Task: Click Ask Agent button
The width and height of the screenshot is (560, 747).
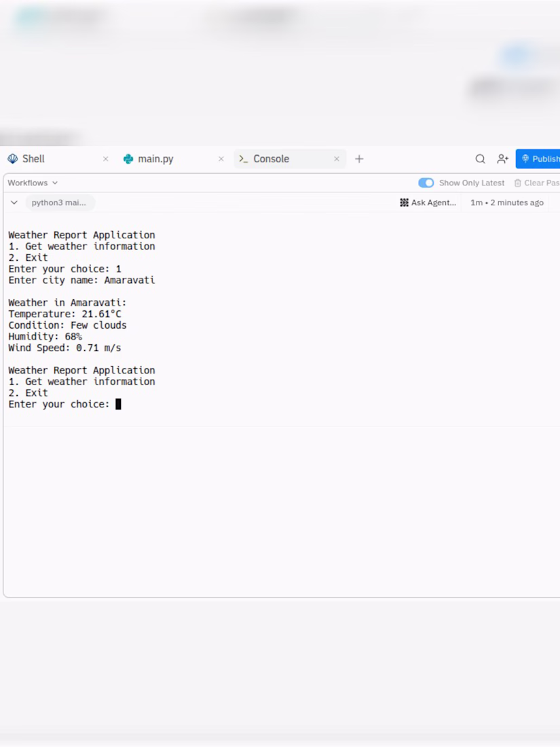Action: [428, 202]
